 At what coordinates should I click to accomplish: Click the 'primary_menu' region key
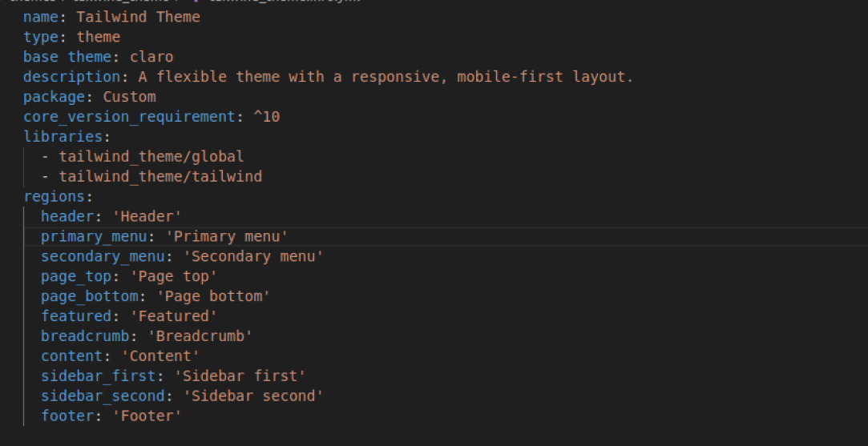pos(94,236)
